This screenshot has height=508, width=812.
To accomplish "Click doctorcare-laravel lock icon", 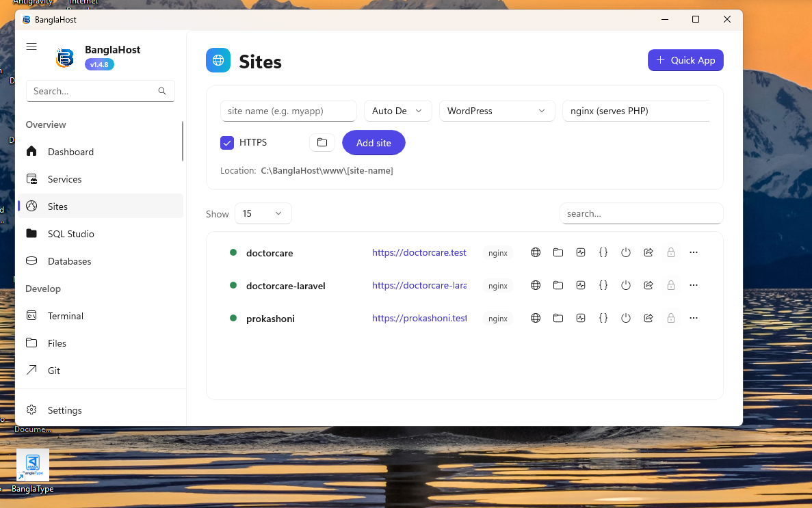I will pyautogui.click(x=670, y=285).
